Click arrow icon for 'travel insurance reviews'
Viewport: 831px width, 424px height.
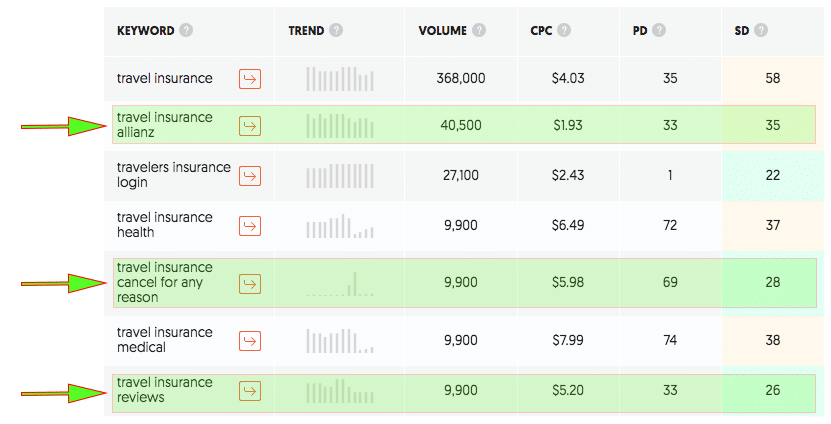[250, 391]
